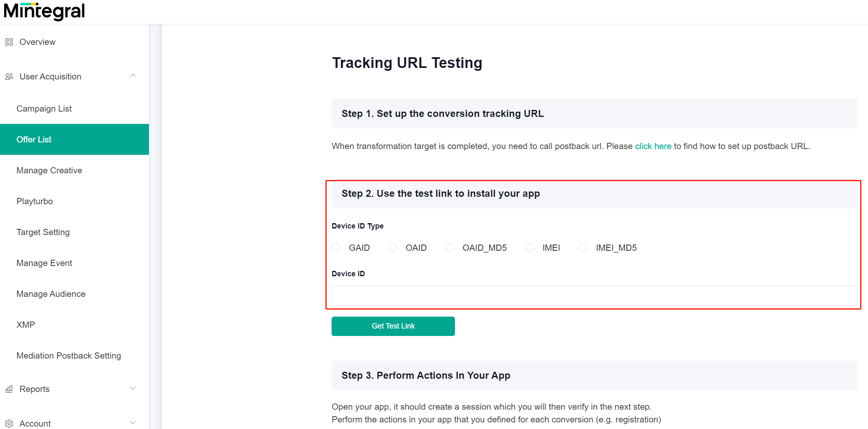Click the Reports chart icon
This screenshot has height=429, width=868.
click(x=9, y=389)
